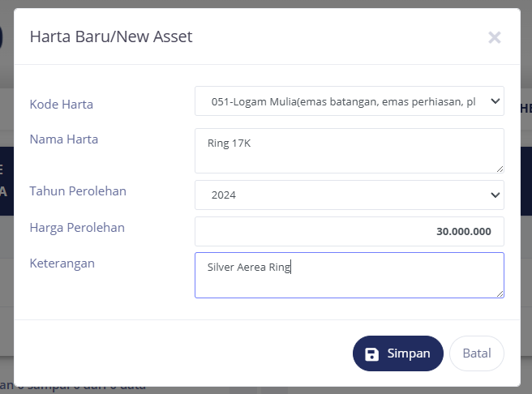Close the Harta Baru dialog with X
This screenshot has height=394, width=532.
(x=495, y=37)
